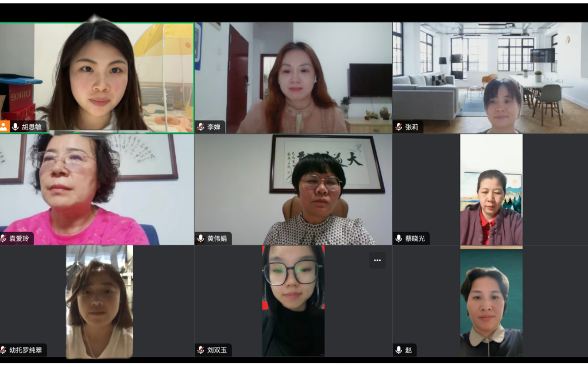Screen dimensions: 588x367
Task: Select 胡思敏's active speaker video tile
Action: (96, 78)
